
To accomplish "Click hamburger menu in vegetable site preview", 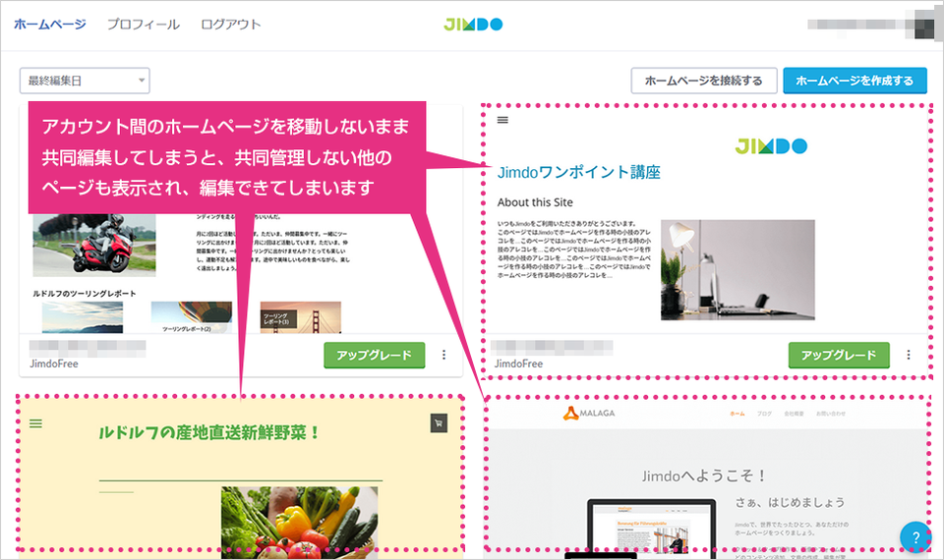I will click(x=36, y=423).
